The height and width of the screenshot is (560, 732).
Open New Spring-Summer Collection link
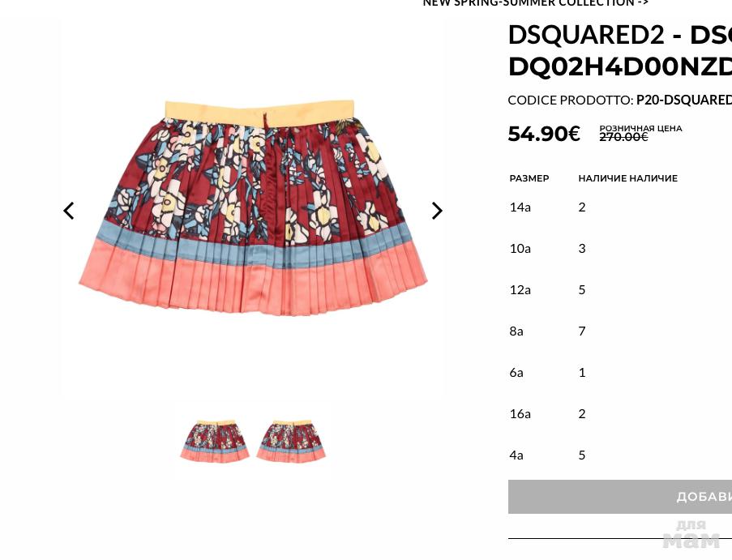click(536, 3)
